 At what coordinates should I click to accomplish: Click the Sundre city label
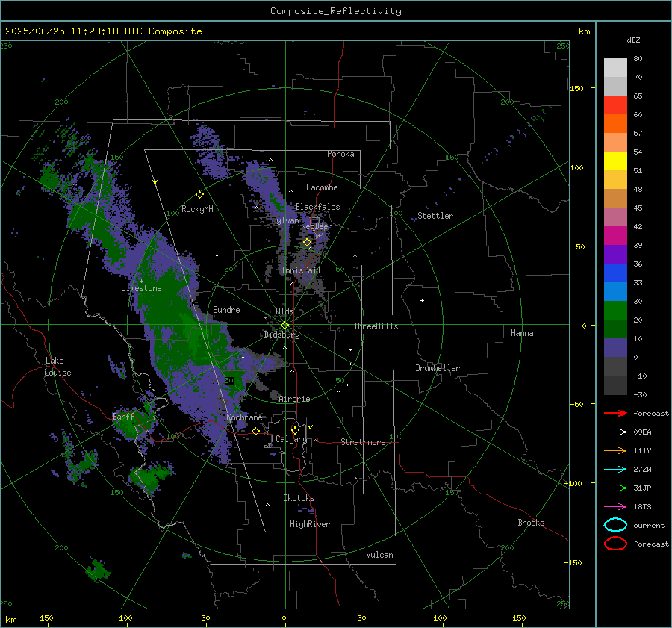226,310
